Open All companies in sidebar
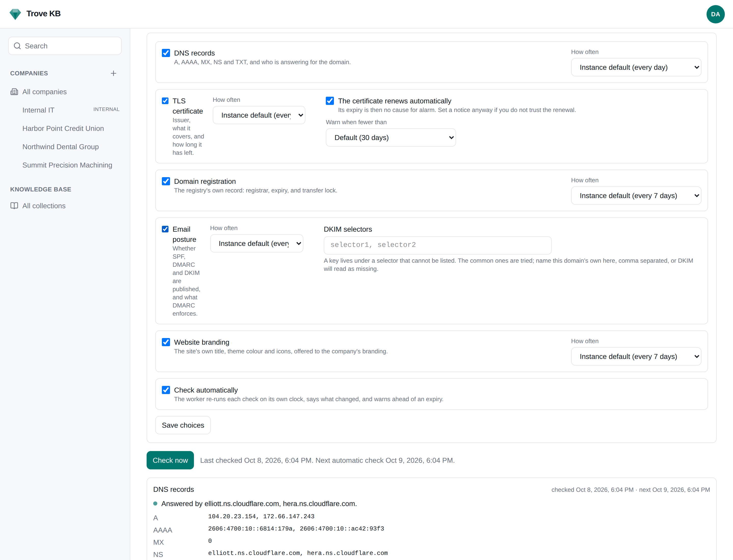The image size is (733, 560). (x=65, y=92)
